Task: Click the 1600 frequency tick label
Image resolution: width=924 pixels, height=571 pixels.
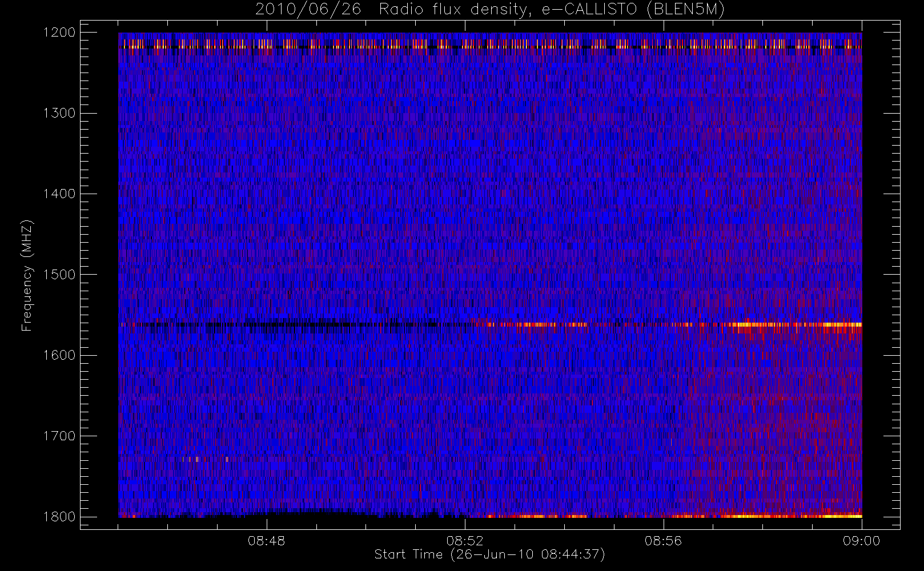Action: pyautogui.click(x=59, y=355)
